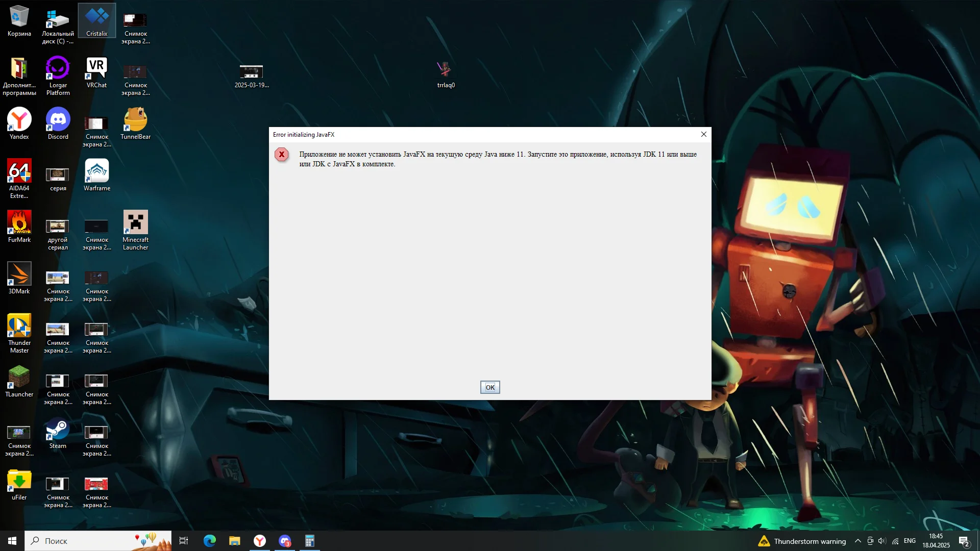The height and width of the screenshot is (551, 980).
Task: Click OK in the JavaFX error dialog
Action: pyautogui.click(x=490, y=387)
